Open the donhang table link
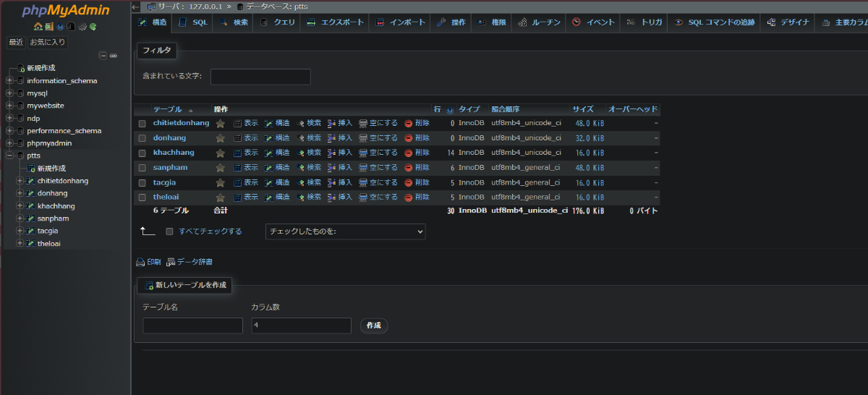 (x=169, y=137)
